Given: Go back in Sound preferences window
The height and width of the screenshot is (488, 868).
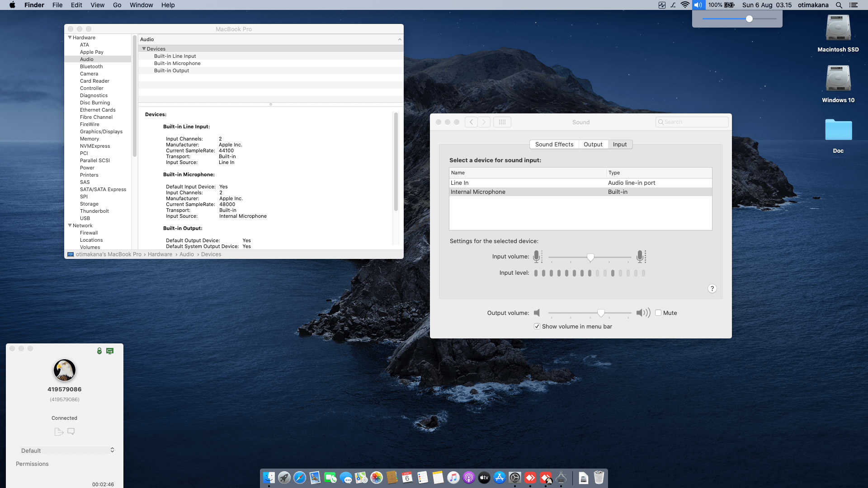Looking at the screenshot, I should point(471,122).
